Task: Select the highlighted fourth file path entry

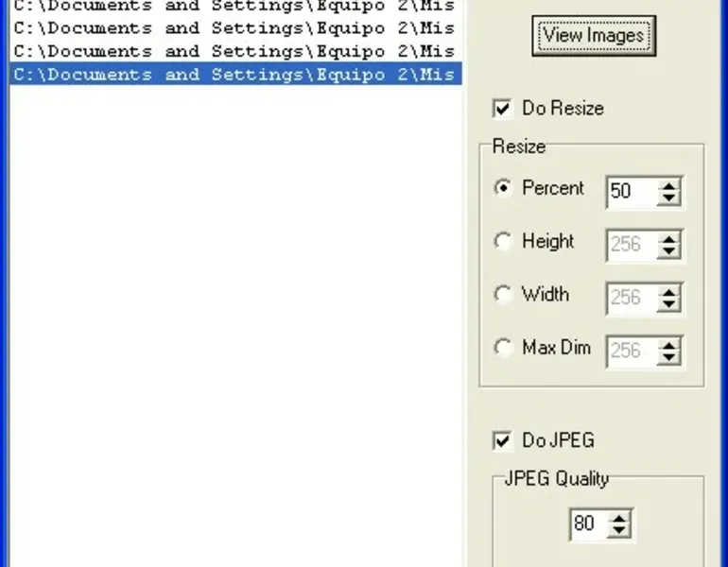Action: [234, 75]
